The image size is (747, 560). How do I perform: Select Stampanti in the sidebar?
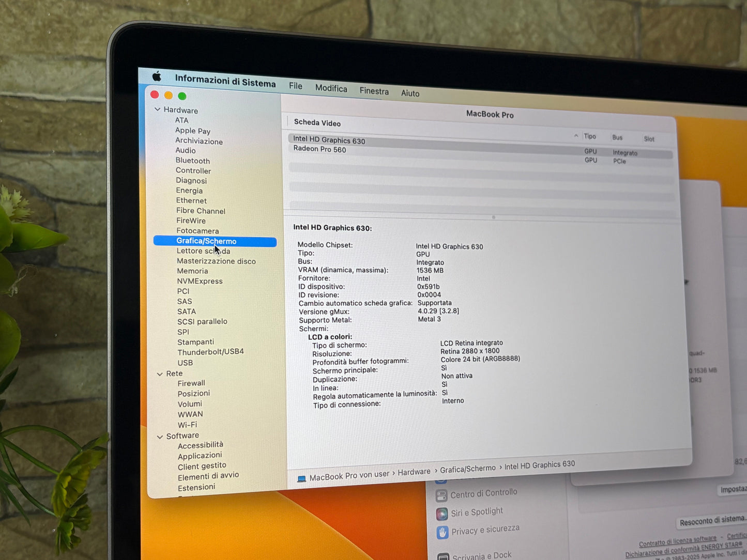point(195,342)
